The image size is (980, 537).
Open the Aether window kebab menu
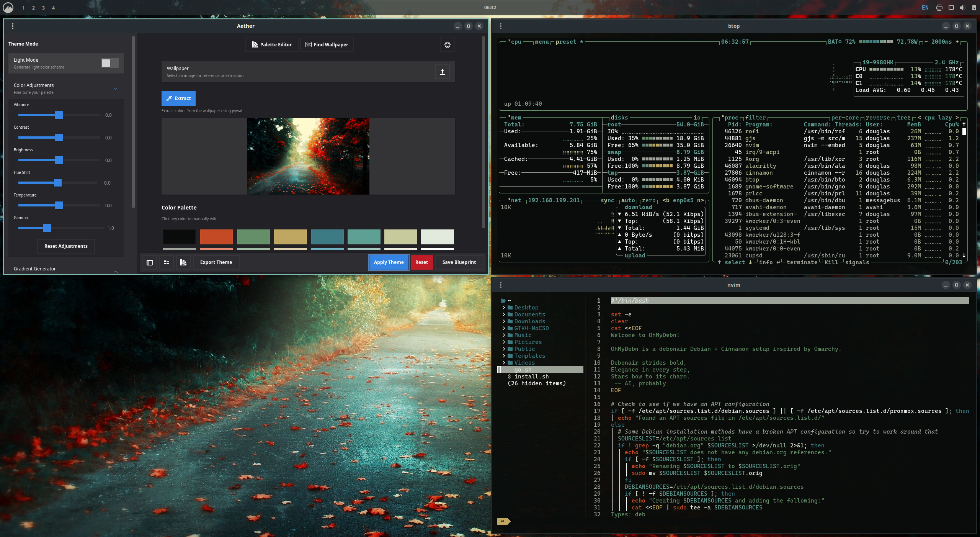[13, 26]
